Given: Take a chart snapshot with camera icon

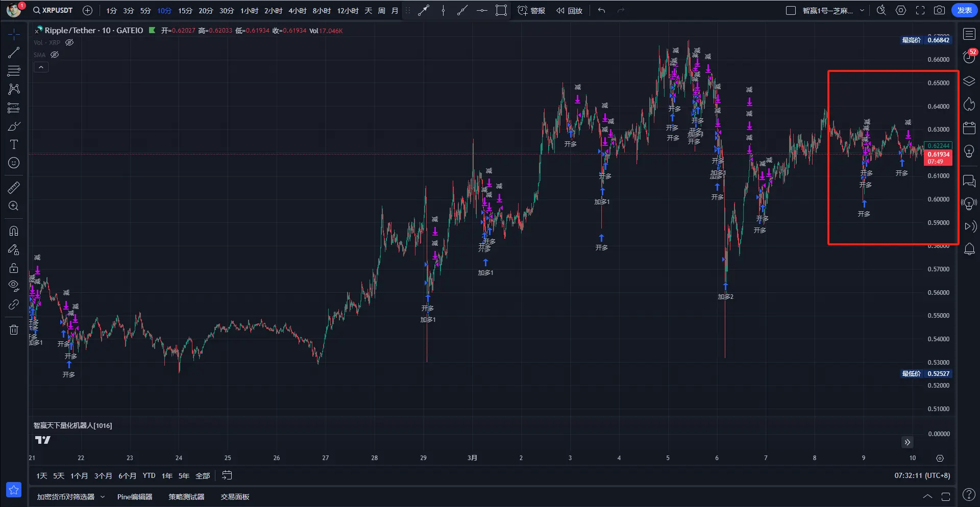Looking at the screenshot, I should tap(939, 10).
